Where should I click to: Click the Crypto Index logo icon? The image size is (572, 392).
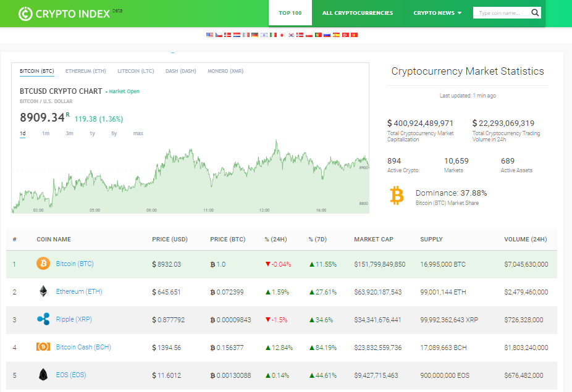tap(25, 14)
